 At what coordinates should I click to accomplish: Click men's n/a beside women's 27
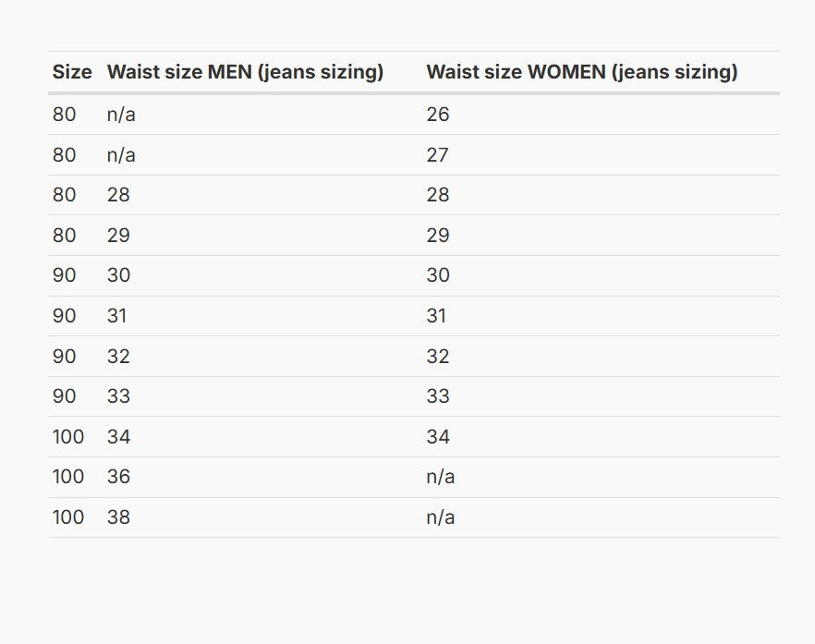pos(121,155)
